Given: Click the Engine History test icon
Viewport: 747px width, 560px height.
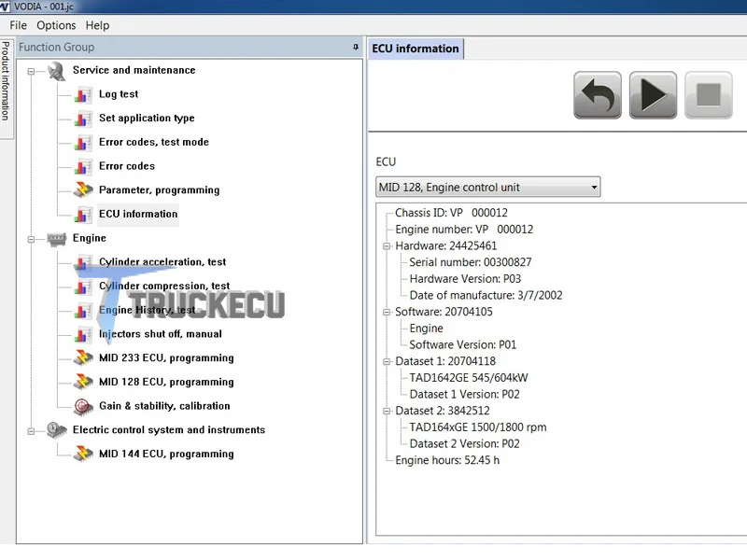Looking at the screenshot, I should pos(83,311).
